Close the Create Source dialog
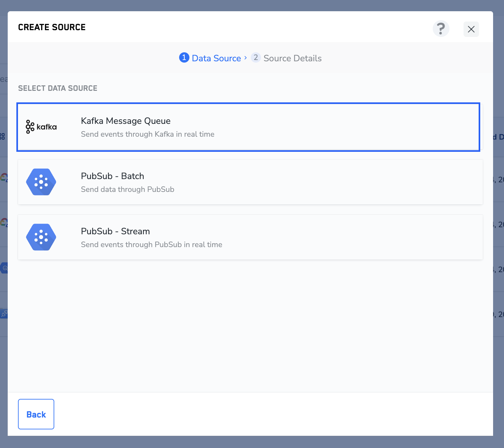504x448 pixels. [x=471, y=29]
